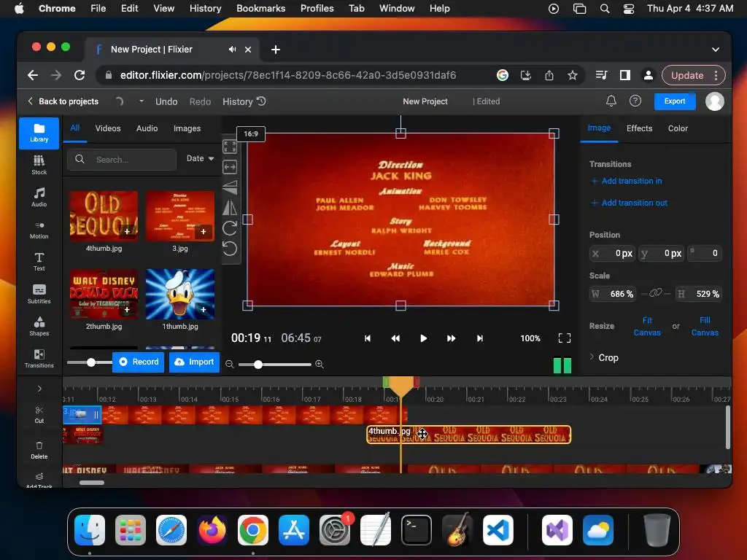Viewport: 747px width, 560px height.
Task: Zoom out the timeline with magnifier minus
Action: click(230, 365)
